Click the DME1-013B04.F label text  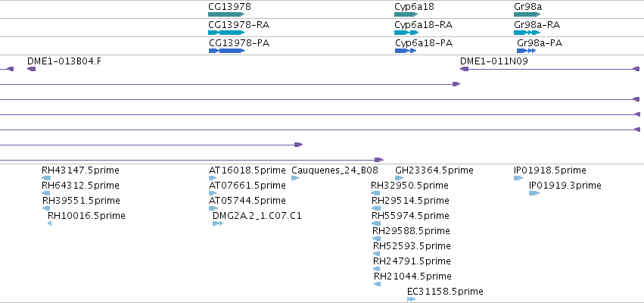point(64,61)
